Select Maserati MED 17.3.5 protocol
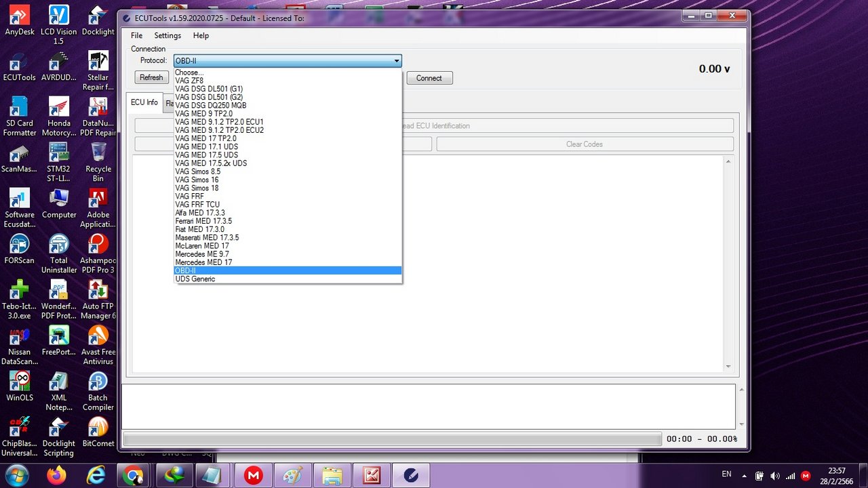Viewport: 868px width, 488px height. [288, 238]
